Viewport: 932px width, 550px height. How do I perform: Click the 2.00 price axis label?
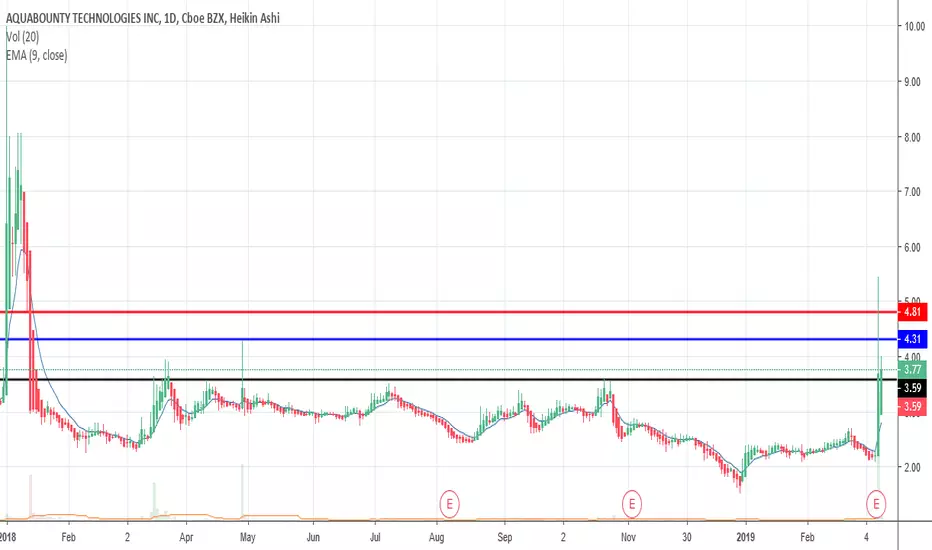point(912,467)
